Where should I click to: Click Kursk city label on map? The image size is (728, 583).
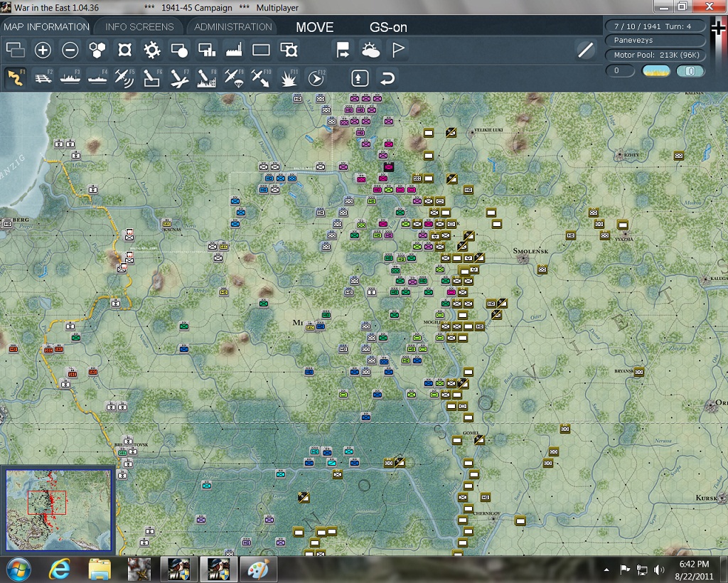(x=706, y=498)
